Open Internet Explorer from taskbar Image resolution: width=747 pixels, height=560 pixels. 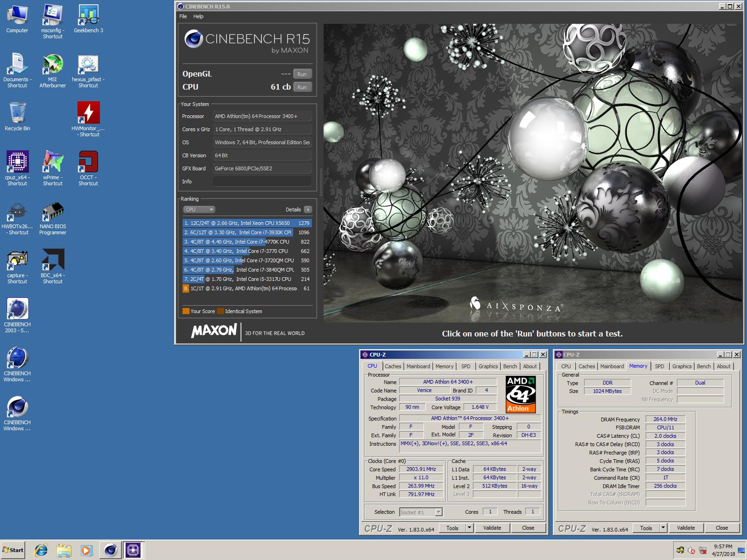tap(41, 550)
